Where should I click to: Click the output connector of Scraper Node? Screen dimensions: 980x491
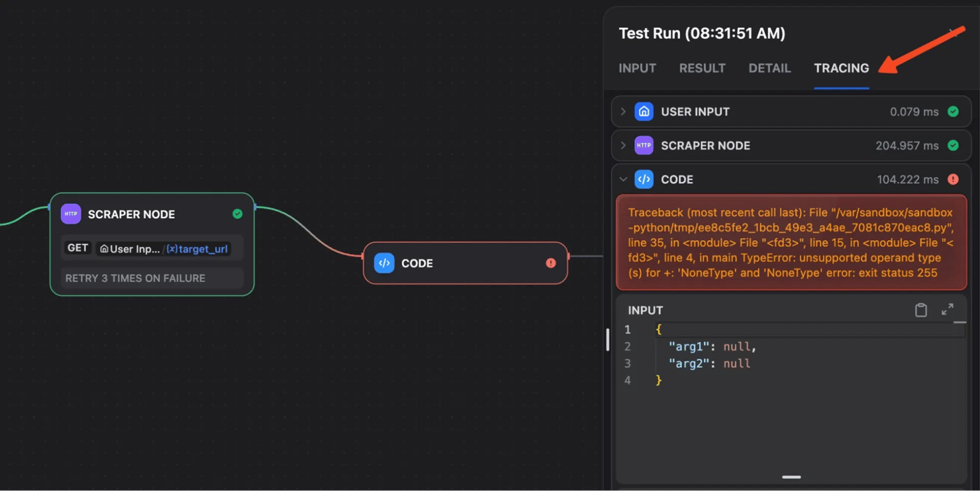(254, 207)
